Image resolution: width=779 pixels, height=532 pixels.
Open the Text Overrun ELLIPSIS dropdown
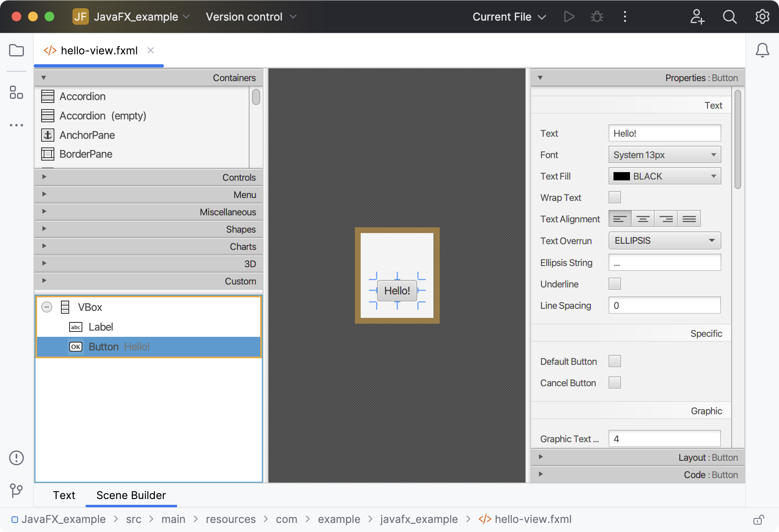click(664, 240)
